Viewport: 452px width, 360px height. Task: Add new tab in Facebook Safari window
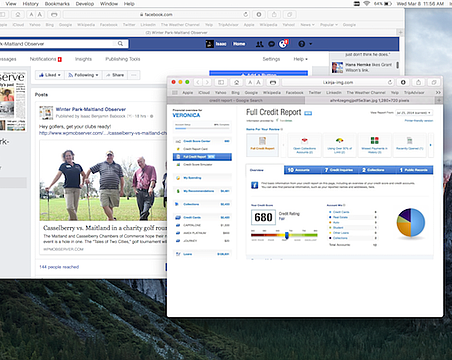tap(400, 32)
